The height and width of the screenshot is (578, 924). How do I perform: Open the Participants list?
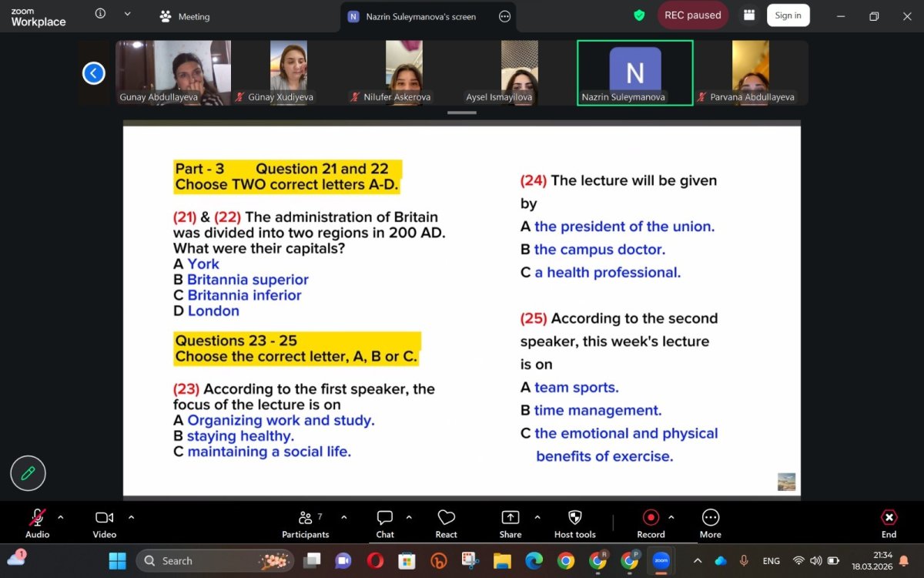click(306, 524)
